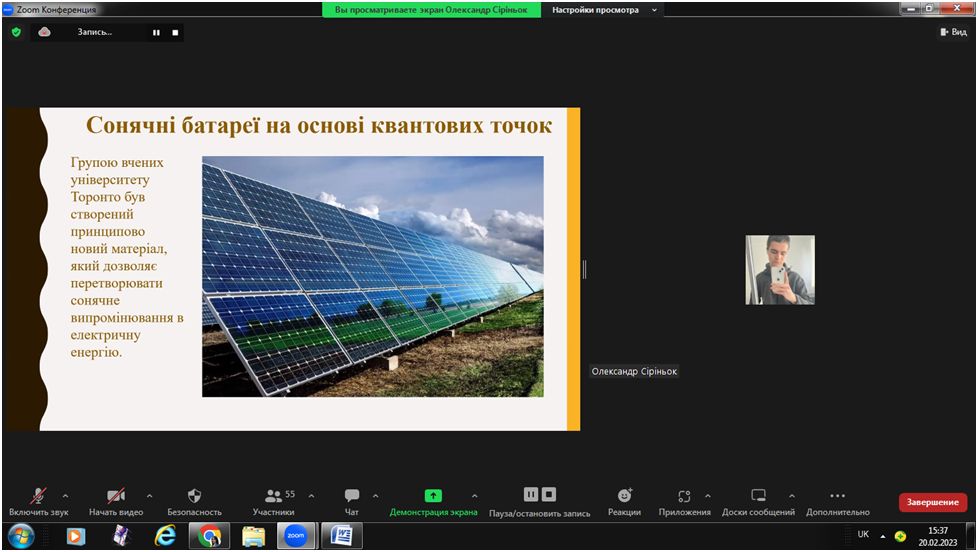Click the Олександр Сіріньок name label

point(634,371)
